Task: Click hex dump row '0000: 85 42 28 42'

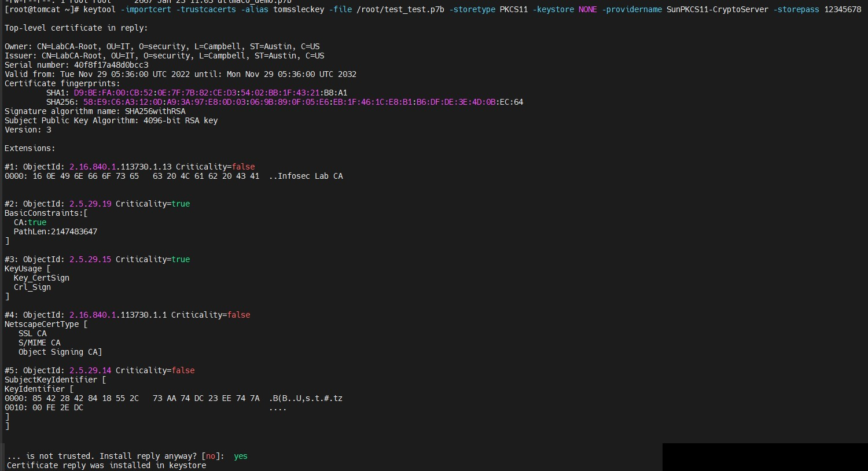Action: (x=174, y=398)
